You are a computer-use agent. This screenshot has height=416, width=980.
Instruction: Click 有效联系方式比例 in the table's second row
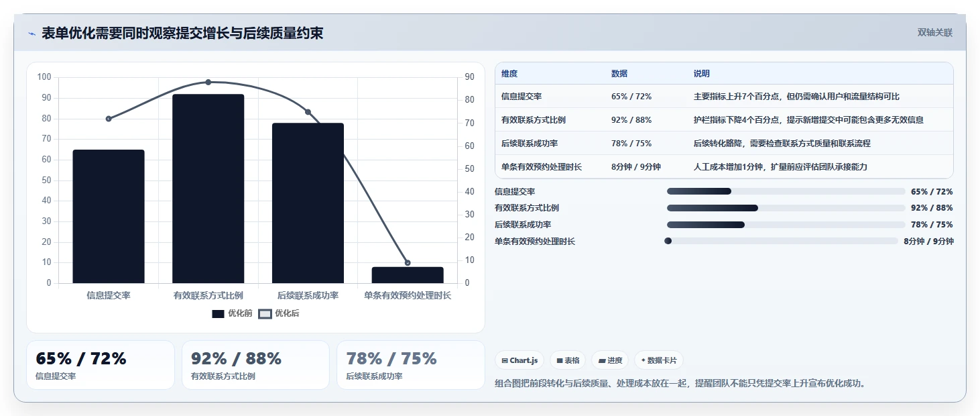[x=534, y=120]
